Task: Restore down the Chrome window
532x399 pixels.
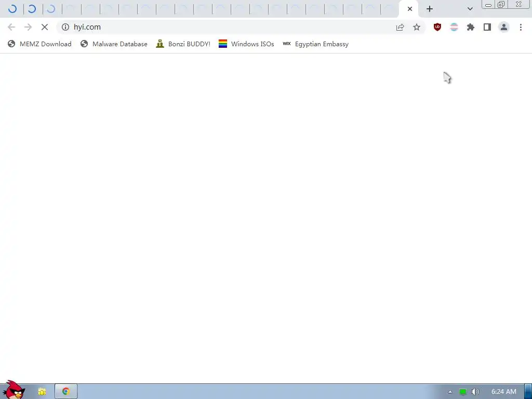Action: (501, 4)
